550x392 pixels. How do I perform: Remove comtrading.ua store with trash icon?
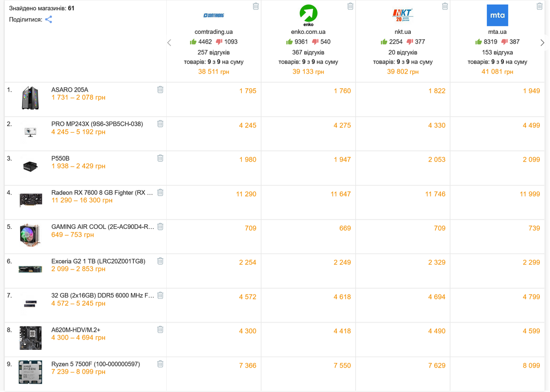click(256, 6)
